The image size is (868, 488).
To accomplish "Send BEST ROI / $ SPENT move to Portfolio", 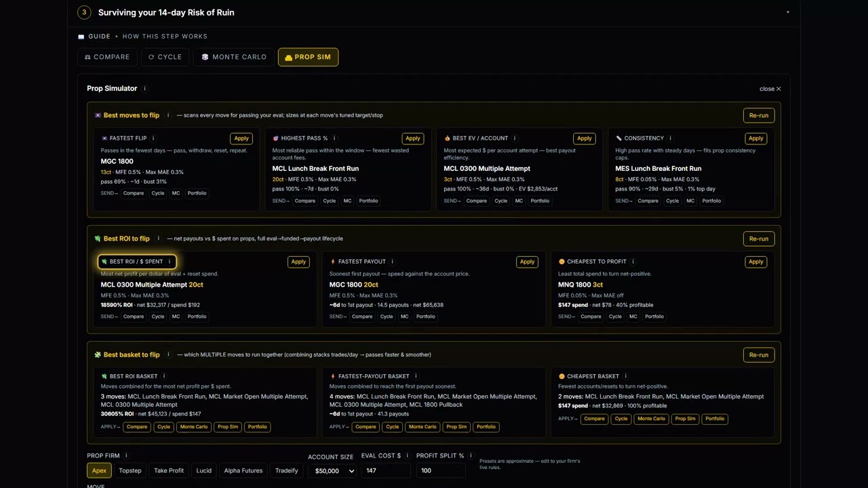I will point(197,317).
